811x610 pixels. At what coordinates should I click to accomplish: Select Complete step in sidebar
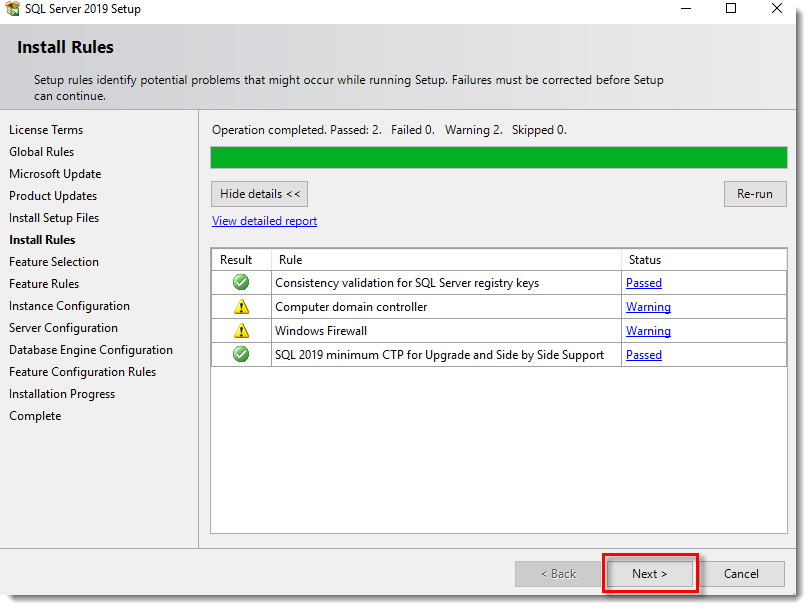click(35, 416)
